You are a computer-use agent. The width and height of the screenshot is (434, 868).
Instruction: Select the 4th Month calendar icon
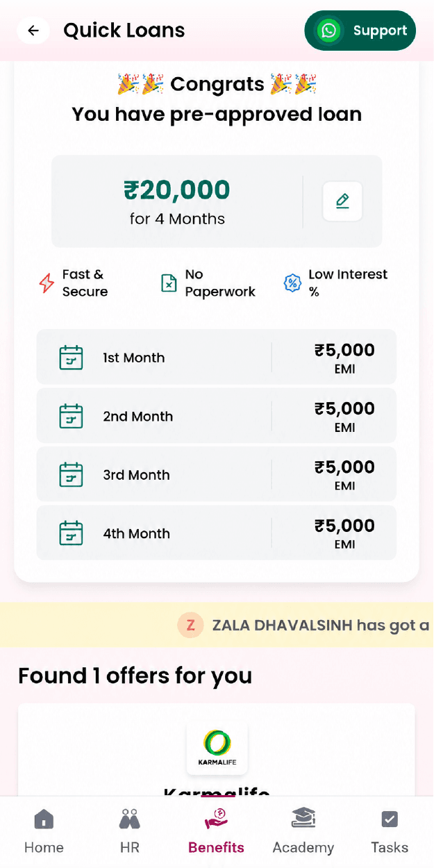(71, 533)
